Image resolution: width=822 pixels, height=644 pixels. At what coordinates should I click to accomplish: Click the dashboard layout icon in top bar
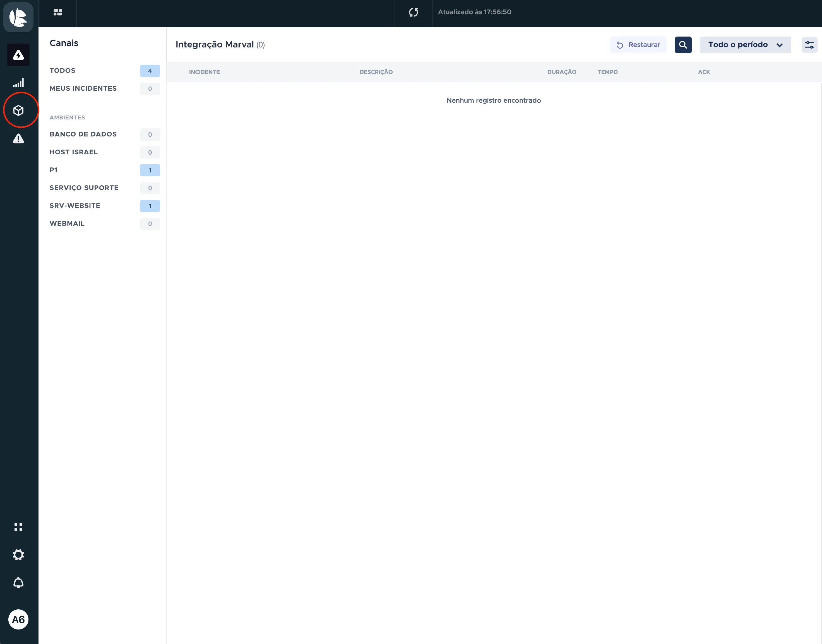(x=58, y=13)
